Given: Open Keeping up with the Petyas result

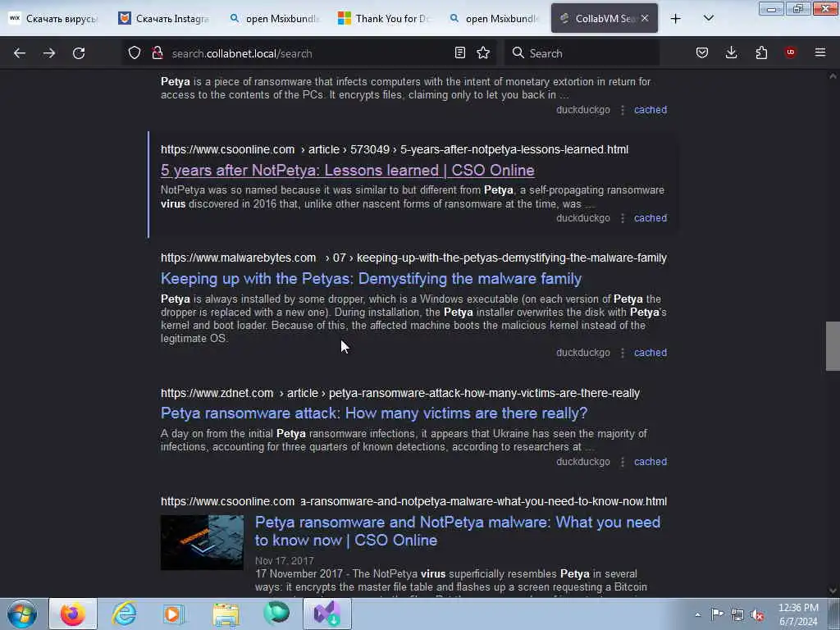Looking at the screenshot, I should (372, 279).
